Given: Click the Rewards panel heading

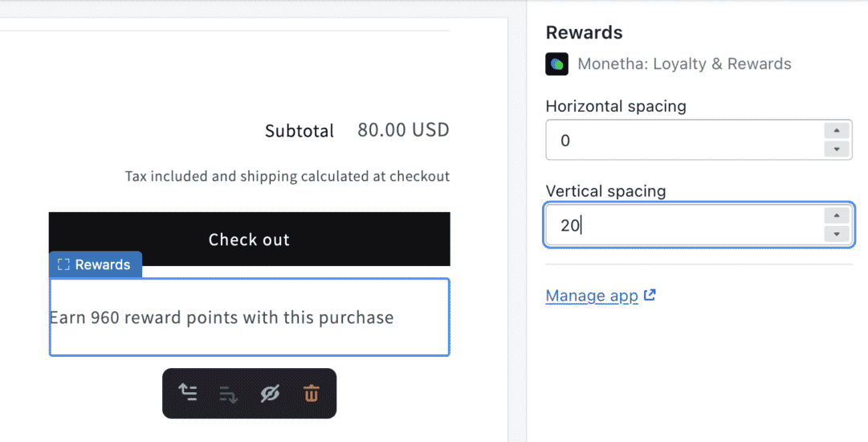Looking at the screenshot, I should (584, 33).
